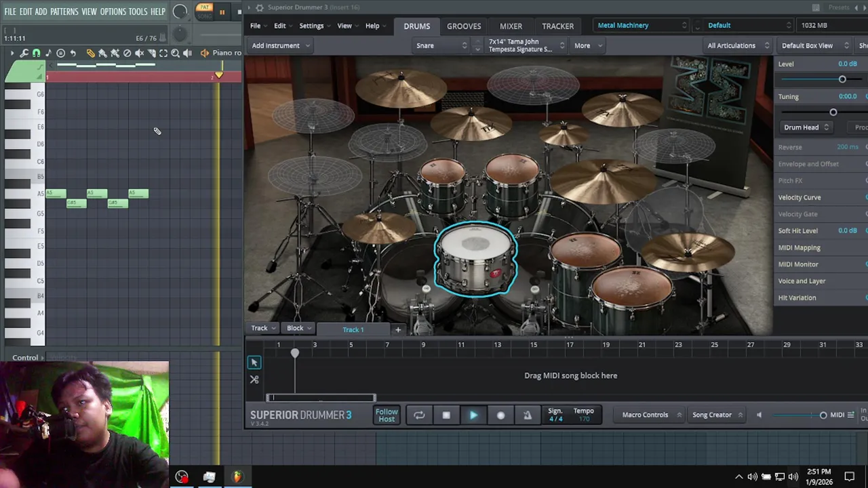Open the Tama John Tempesta snare dropdown
Viewport: 868px width, 488px height.
tap(526, 45)
